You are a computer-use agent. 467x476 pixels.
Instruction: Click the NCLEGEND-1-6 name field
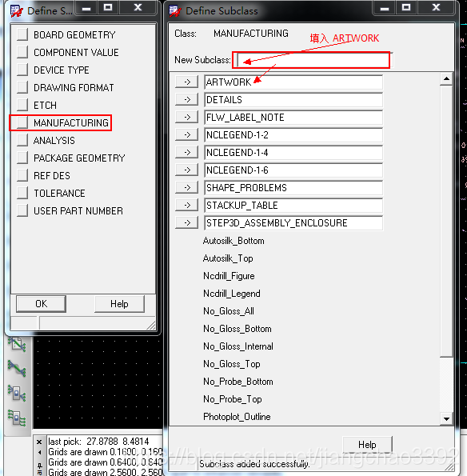(293, 170)
